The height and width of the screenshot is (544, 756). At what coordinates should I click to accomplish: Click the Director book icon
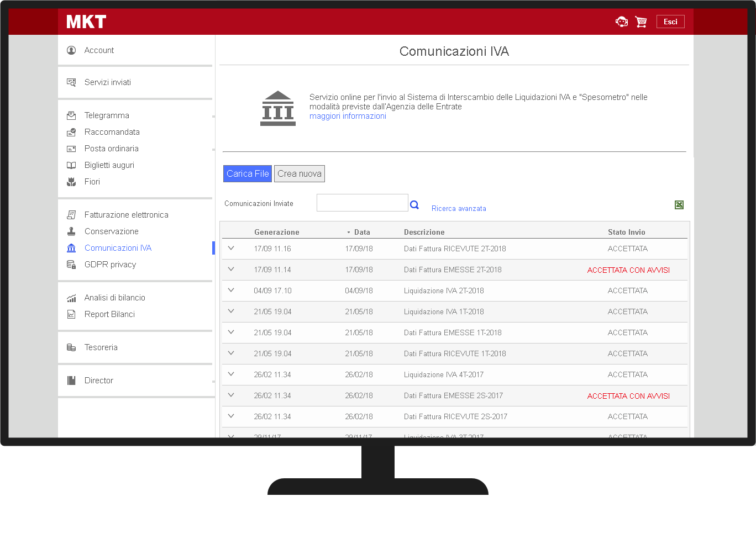pos(71,381)
